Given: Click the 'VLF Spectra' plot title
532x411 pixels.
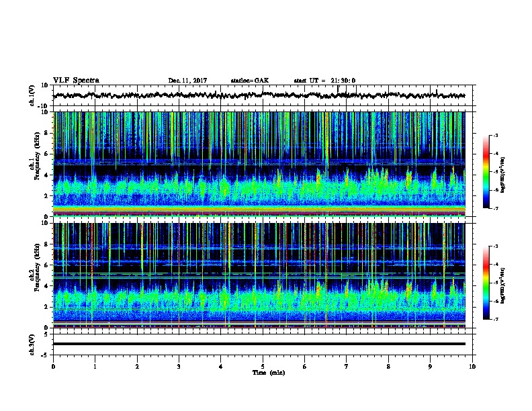Looking at the screenshot, I should (76, 81).
